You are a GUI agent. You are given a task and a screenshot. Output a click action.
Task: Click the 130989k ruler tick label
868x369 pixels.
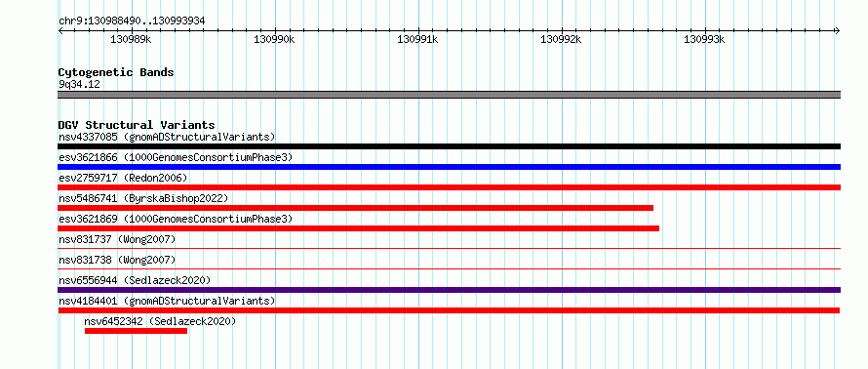click(x=132, y=39)
